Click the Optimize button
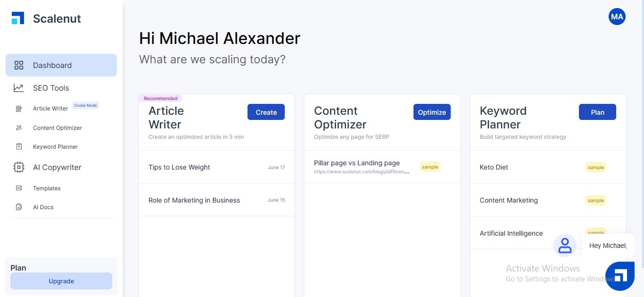 coord(432,112)
